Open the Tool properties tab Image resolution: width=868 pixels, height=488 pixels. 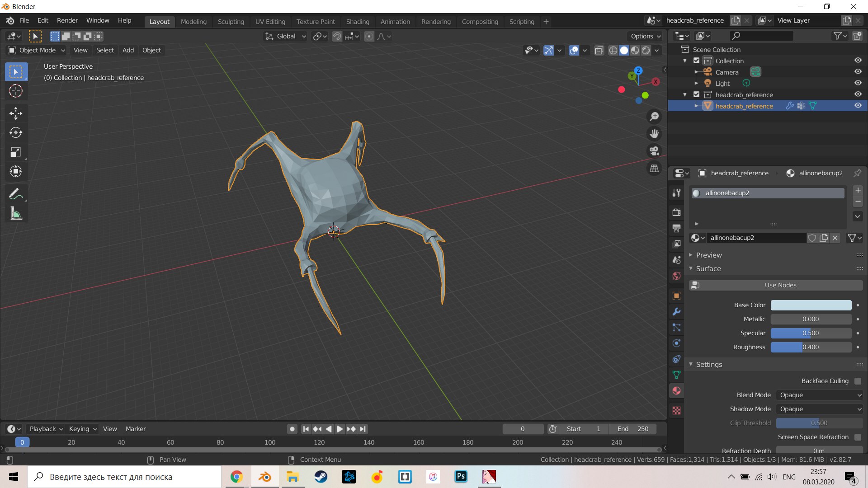(x=676, y=193)
